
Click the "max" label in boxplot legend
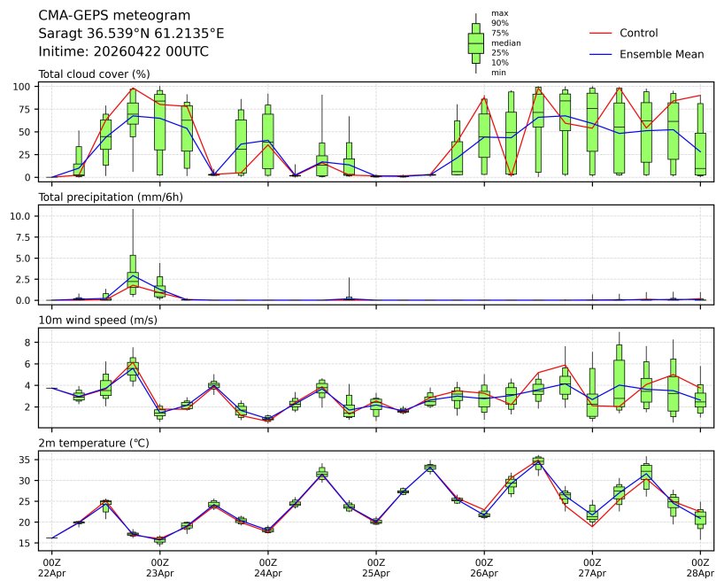pyautogui.click(x=499, y=13)
